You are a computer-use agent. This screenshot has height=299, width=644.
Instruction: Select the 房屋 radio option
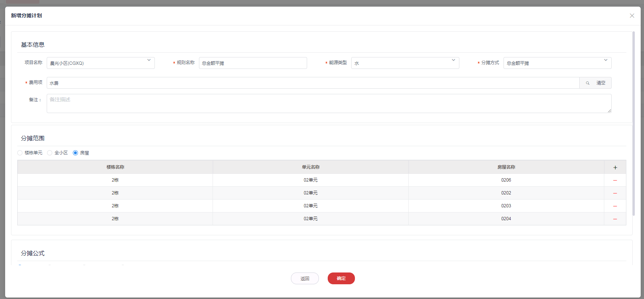[x=75, y=153]
